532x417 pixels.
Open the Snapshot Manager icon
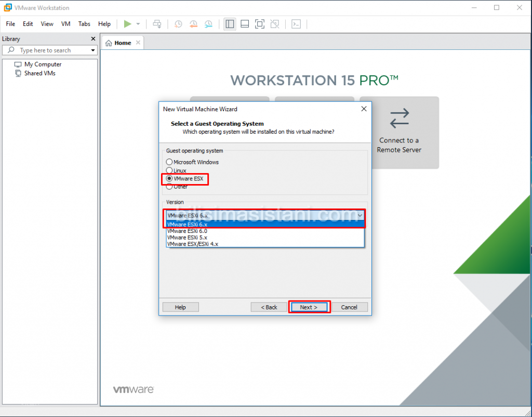tap(208, 24)
